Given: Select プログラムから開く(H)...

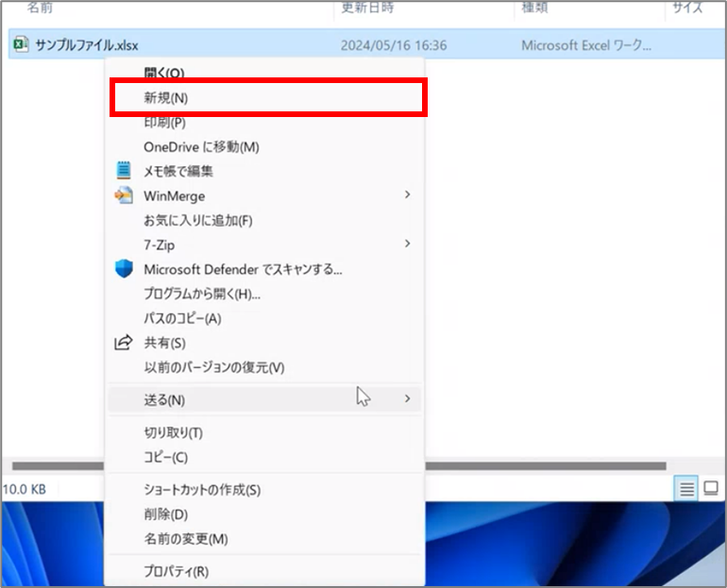Looking at the screenshot, I should [264, 294].
